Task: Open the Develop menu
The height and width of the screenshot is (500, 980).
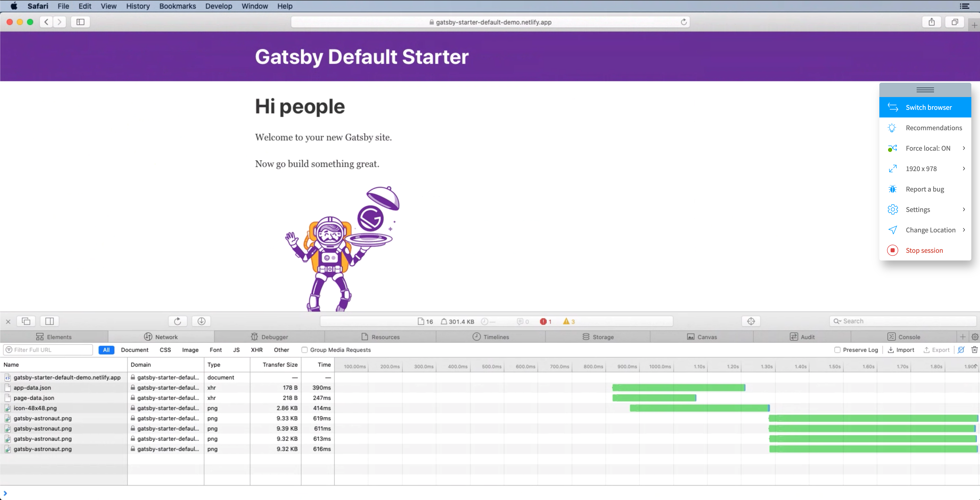Action: point(218,6)
